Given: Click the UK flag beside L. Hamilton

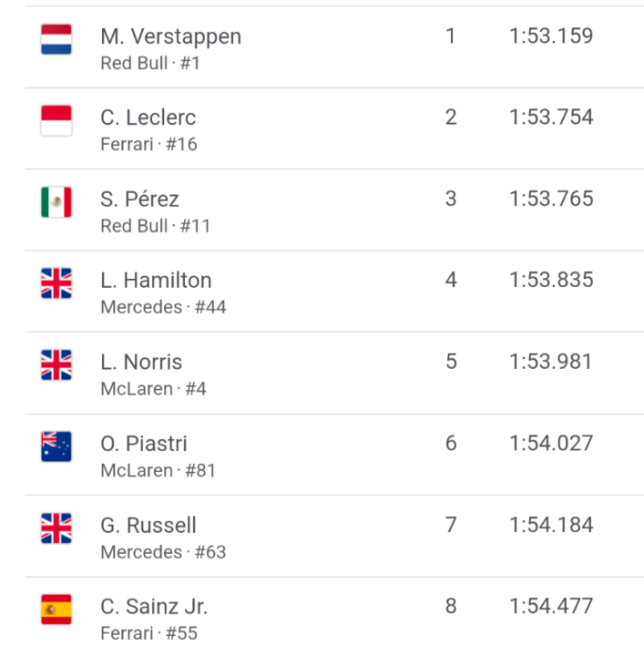Looking at the screenshot, I should tap(56, 283).
